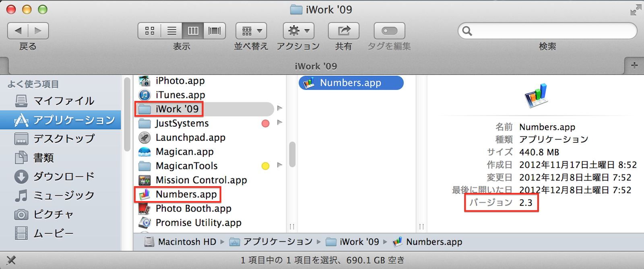Select ダウンロード in the sidebar
The image size is (644, 269).
pos(60,177)
